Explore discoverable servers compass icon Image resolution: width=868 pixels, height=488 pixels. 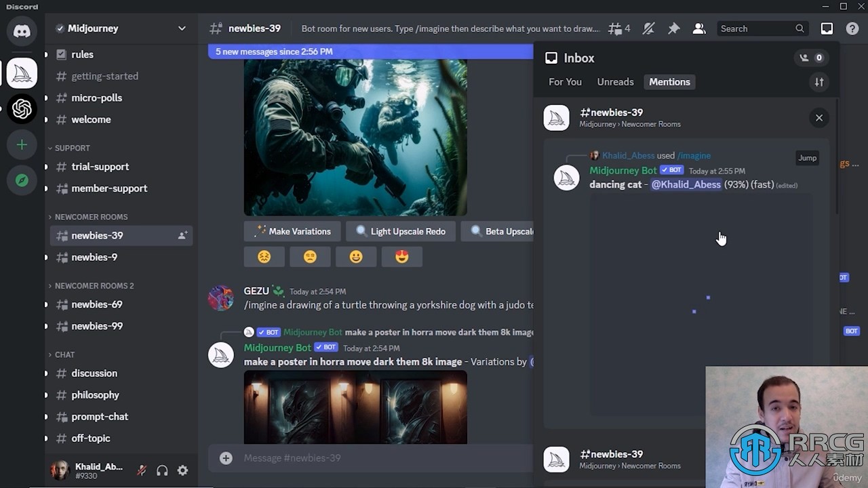click(22, 180)
